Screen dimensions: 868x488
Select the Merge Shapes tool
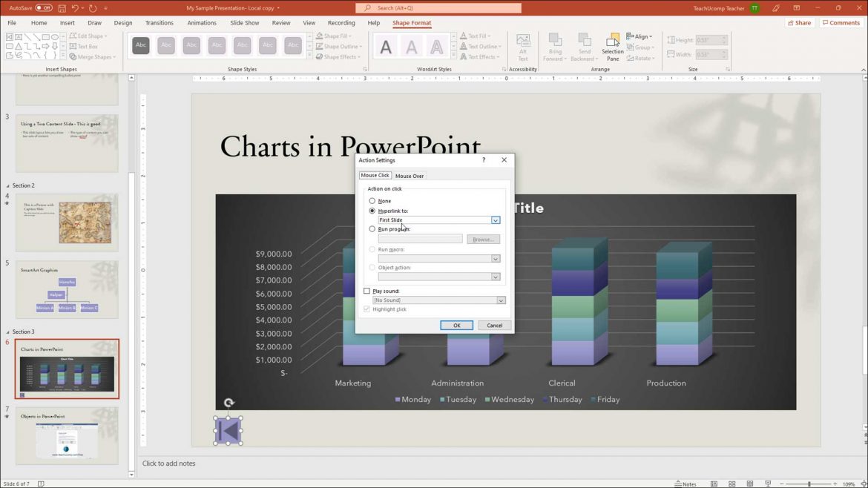(91, 56)
